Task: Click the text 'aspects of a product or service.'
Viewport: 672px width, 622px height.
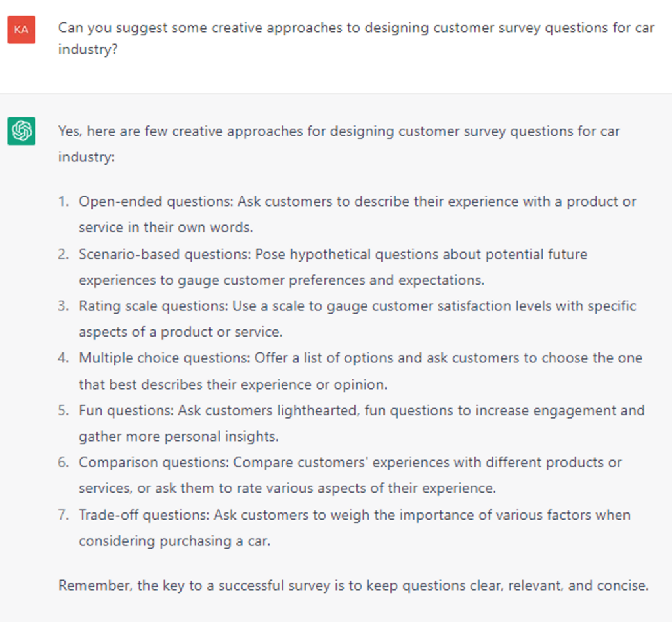Action: pos(180,332)
